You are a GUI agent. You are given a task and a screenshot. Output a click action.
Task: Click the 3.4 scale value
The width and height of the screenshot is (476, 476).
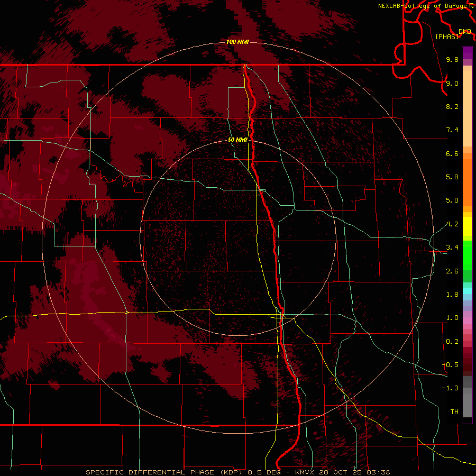point(452,248)
